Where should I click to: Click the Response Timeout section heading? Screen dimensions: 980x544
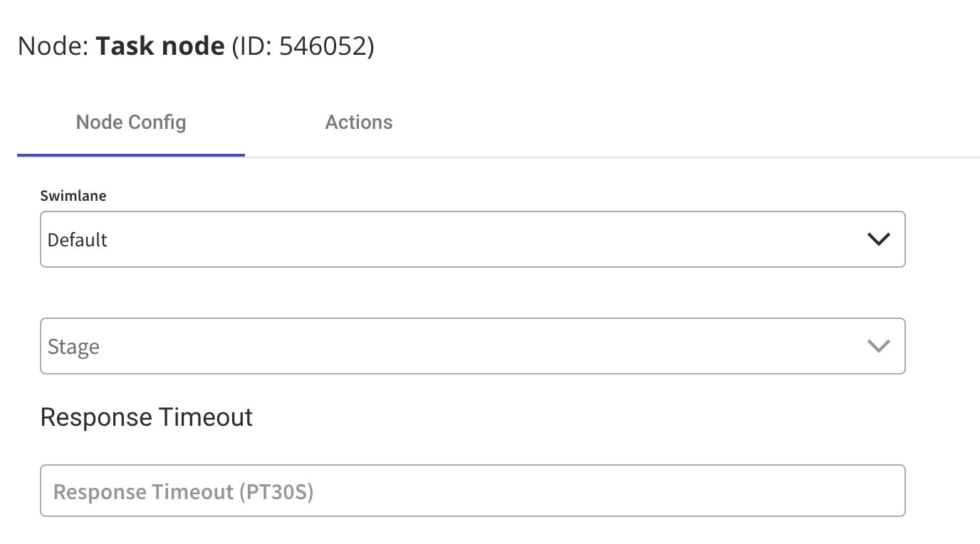(147, 417)
